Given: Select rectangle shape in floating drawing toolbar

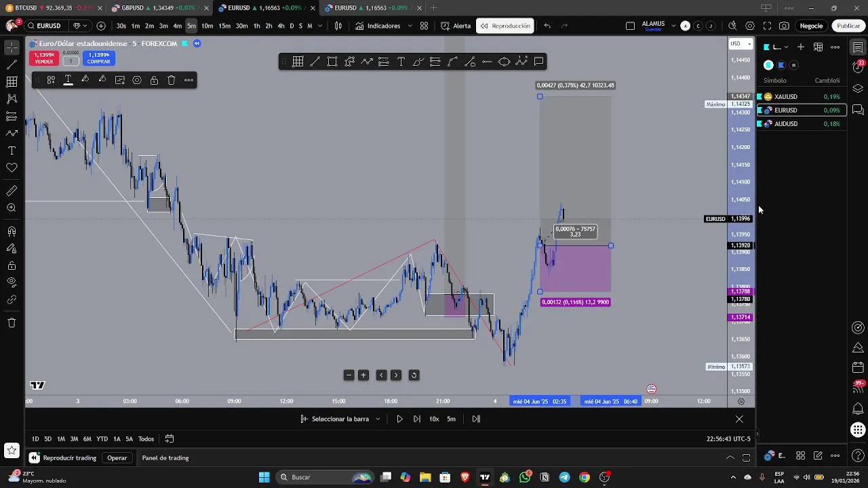Looking at the screenshot, I should [332, 62].
